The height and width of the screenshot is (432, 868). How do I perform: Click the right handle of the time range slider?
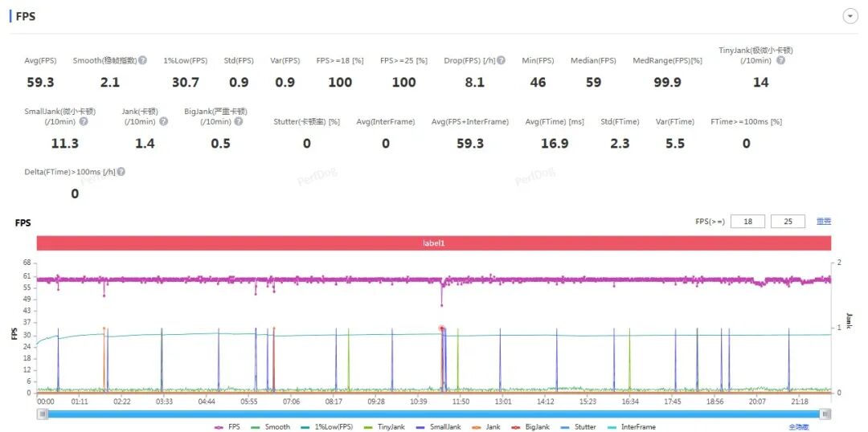tap(825, 414)
